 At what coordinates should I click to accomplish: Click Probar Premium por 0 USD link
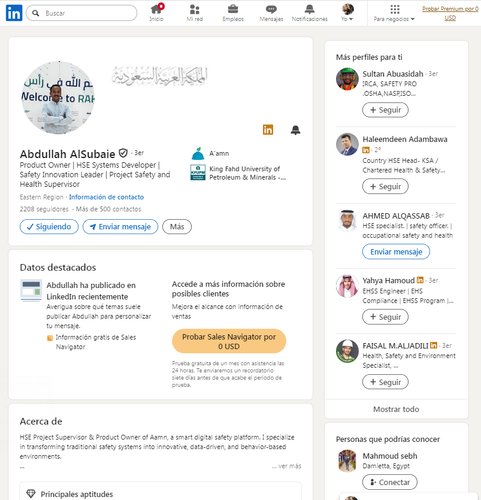click(450, 13)
